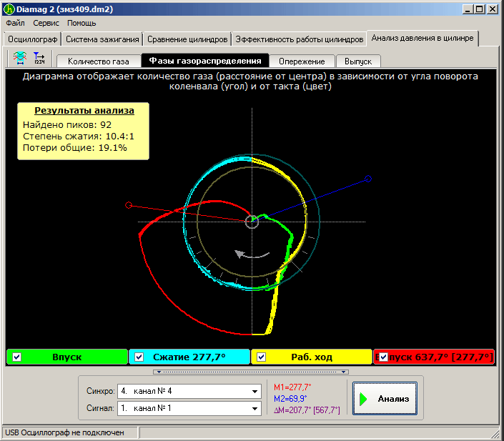
Task: Click the green Впуск legend bar
Action: click(x=67, y=357)
